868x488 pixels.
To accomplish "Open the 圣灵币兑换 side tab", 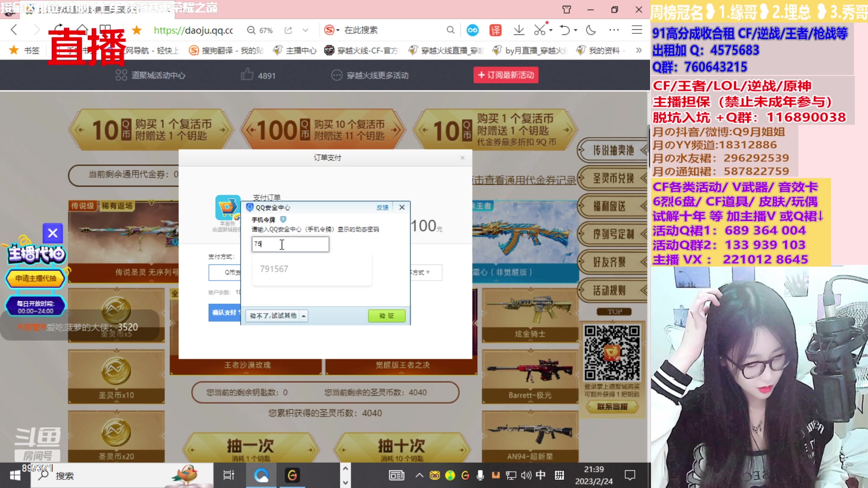I will 613,178.
